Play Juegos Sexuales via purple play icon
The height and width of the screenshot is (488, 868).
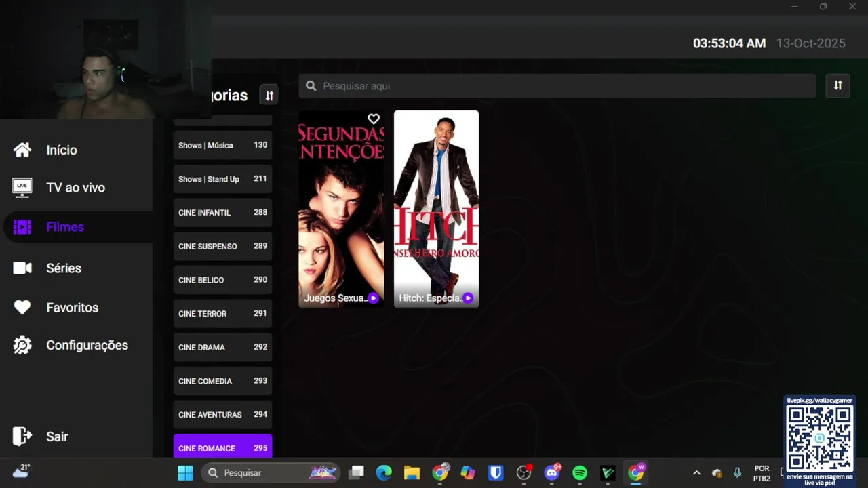tap(374, 298)
